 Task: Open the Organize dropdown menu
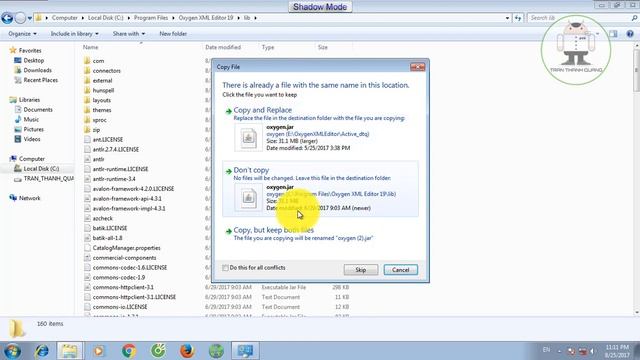click(x=22, y=34)
